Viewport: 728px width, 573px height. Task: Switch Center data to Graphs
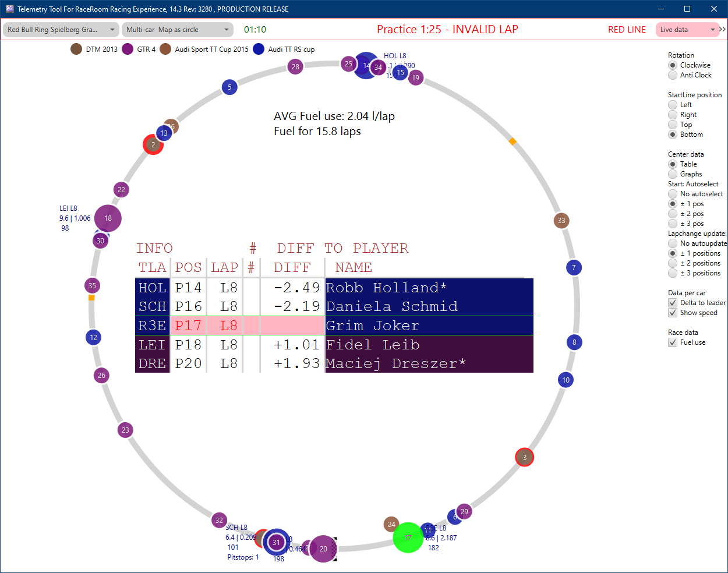[x=673, y=174]
